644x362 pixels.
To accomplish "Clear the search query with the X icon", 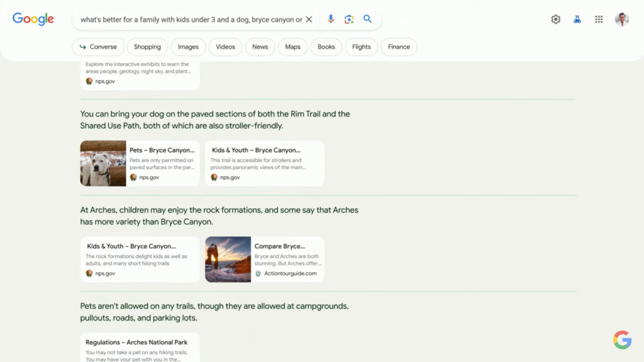I will click(309, 19).
